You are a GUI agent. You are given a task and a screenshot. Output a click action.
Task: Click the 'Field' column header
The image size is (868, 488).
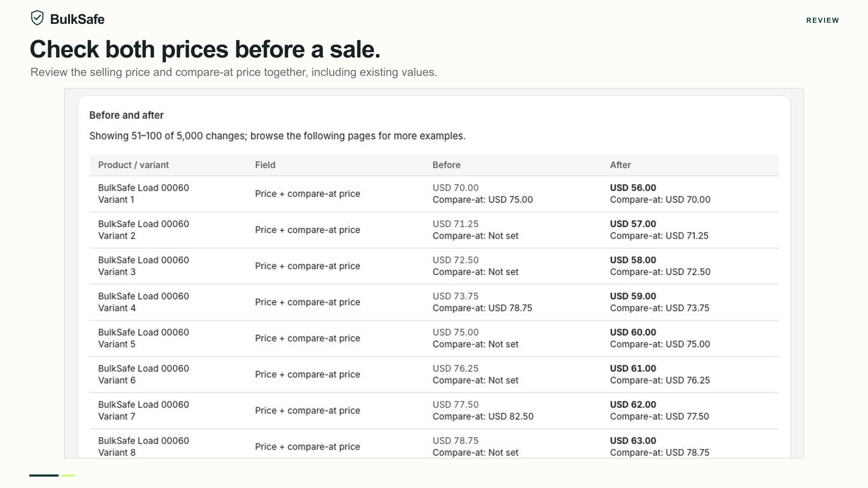(265, 165)
